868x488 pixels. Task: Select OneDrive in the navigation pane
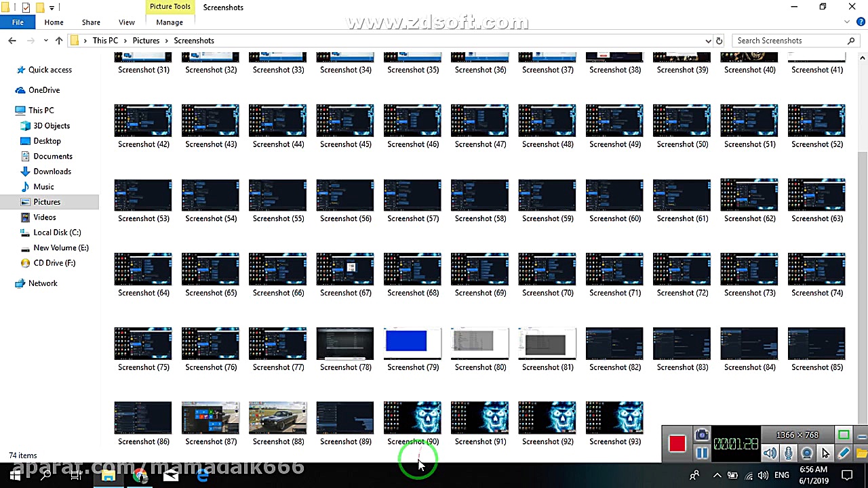click(x=44, y=90)
